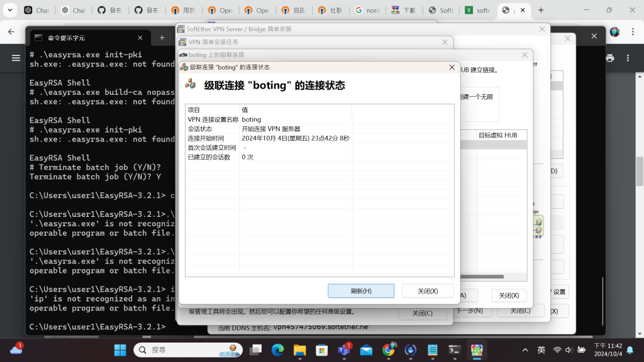The height and width of the screenshot is (362, 644).
Task: Open the Windows Start menu
Action: [120, 350]
